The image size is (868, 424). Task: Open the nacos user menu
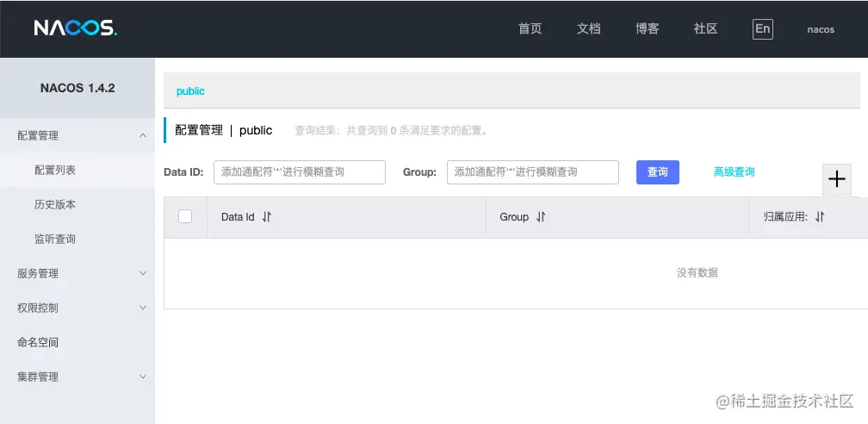[821, 29]
